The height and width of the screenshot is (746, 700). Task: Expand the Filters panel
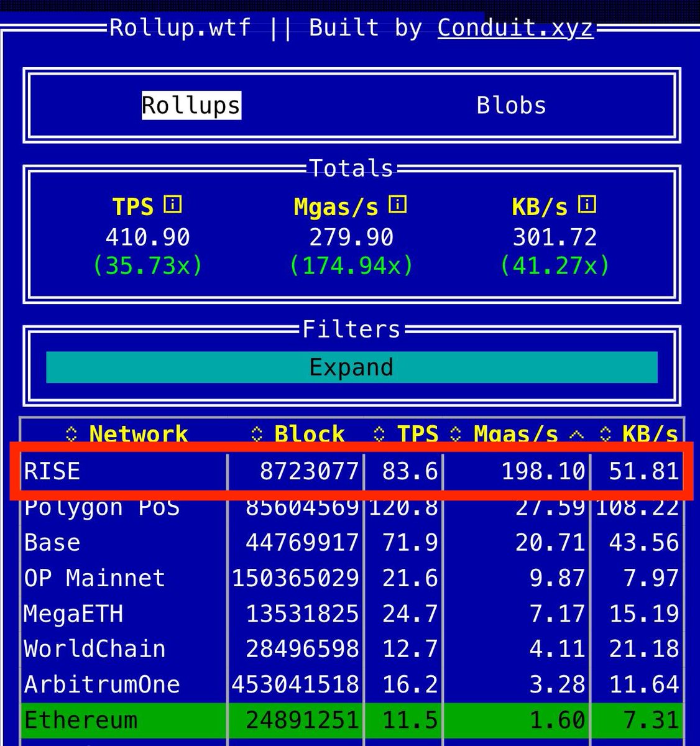(352, 367)
